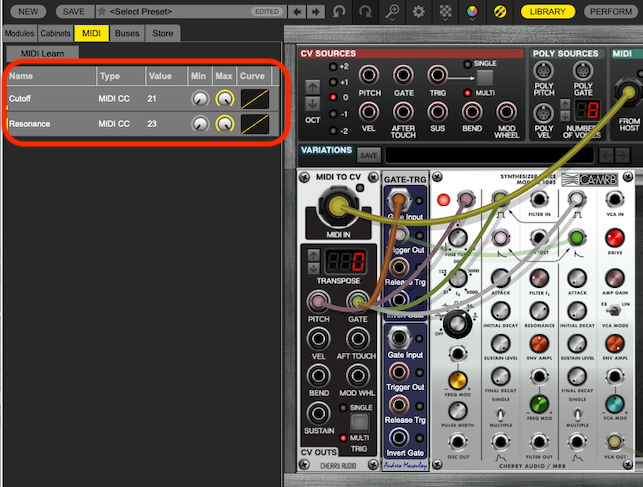Click the Cutoff value 21
The image size is (643, 487).
(152, 98)
